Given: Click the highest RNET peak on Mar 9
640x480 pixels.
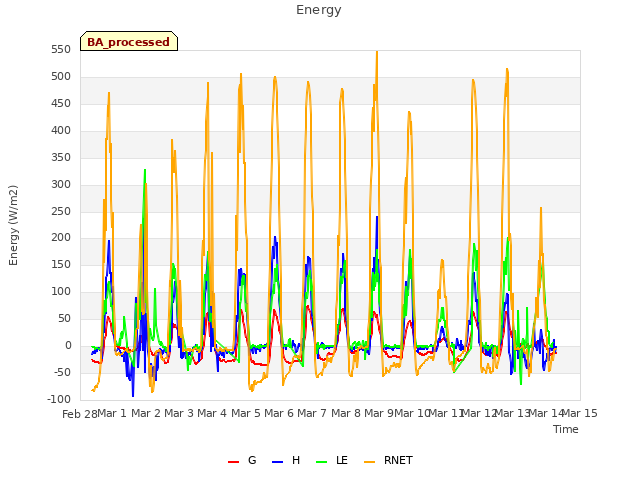Looking at the screenshot, I should tap(377, 52).
